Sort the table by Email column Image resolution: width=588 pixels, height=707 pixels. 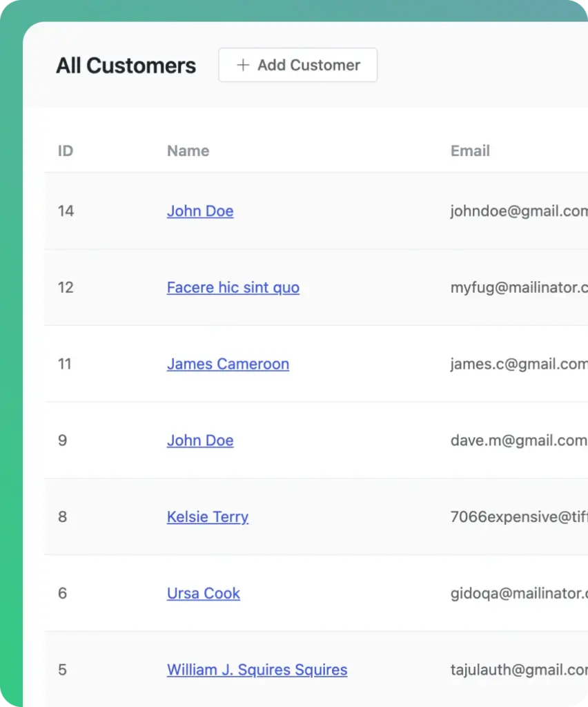click(470, 151)
